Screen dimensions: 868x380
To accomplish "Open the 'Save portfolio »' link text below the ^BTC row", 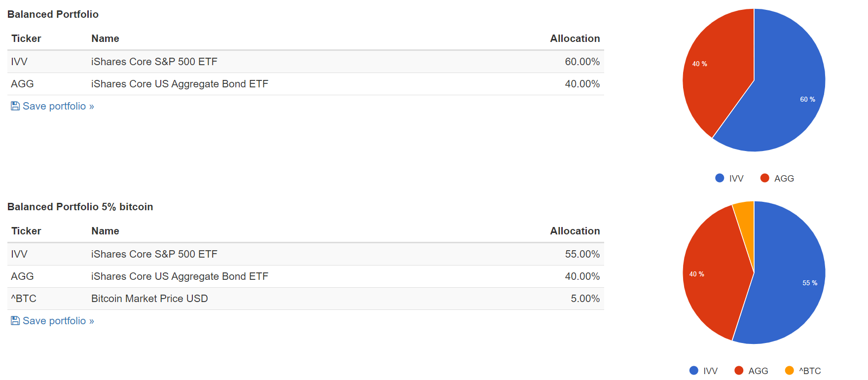I will (58, 321).
